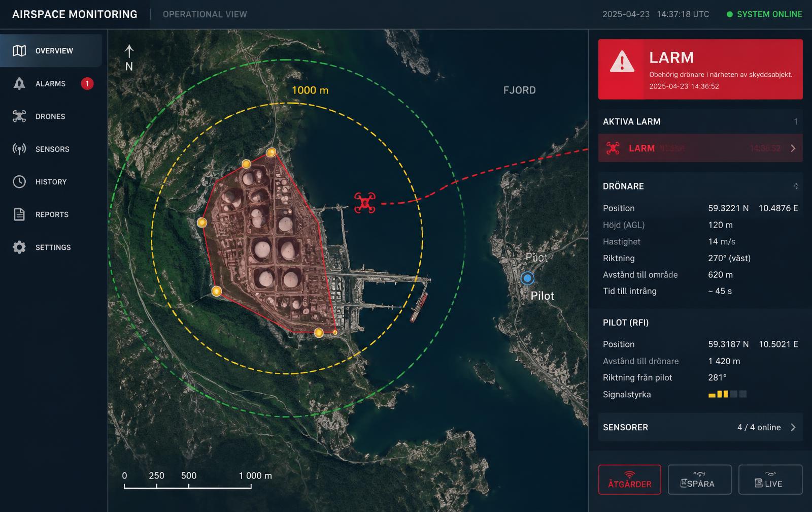Click the Live button
The image size is (812, 512).
770,479
